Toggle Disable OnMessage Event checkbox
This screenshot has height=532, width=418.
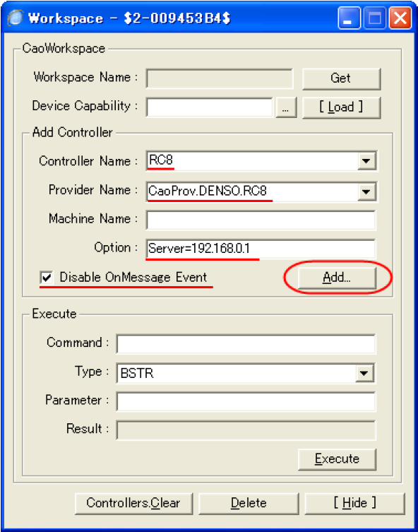click(x=47, y=278)
